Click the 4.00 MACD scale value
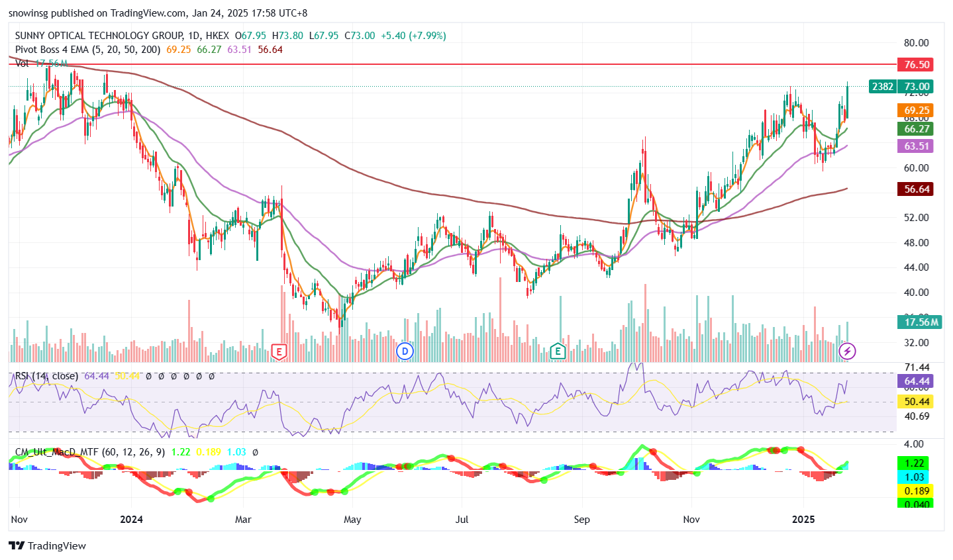953x560 pixels. [914, 444]
